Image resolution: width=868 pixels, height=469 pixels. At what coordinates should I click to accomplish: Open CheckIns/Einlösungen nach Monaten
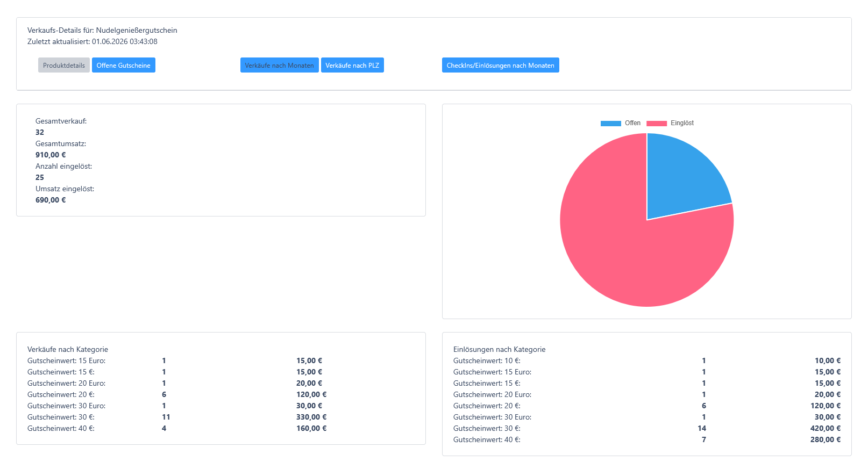click(x=501, y=65)
